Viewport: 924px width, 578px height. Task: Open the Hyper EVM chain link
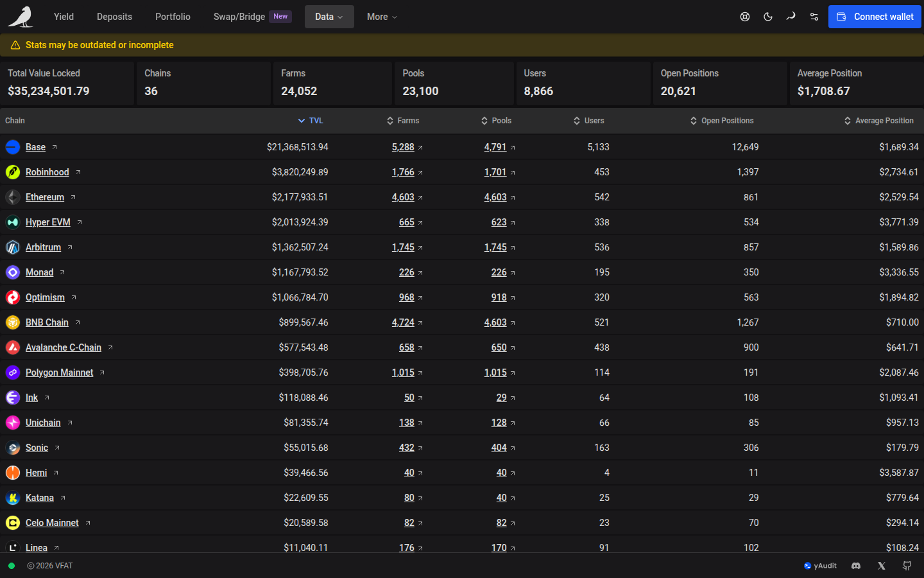coord(48,222)
